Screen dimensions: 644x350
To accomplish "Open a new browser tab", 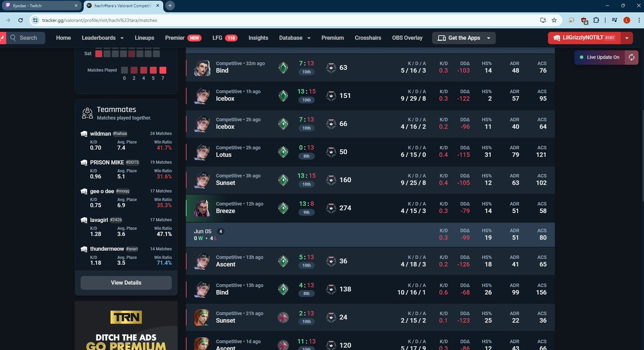I will point(170,5).
